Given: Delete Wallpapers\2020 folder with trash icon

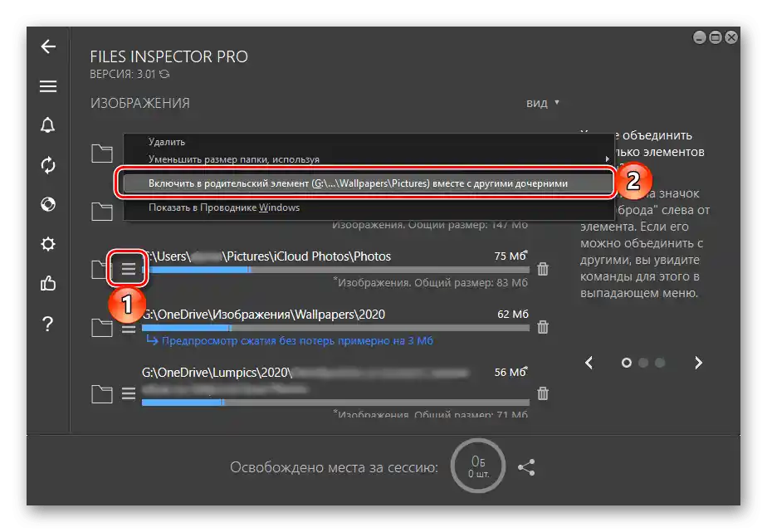Looking at the screenshot, I should pos(543,327).
